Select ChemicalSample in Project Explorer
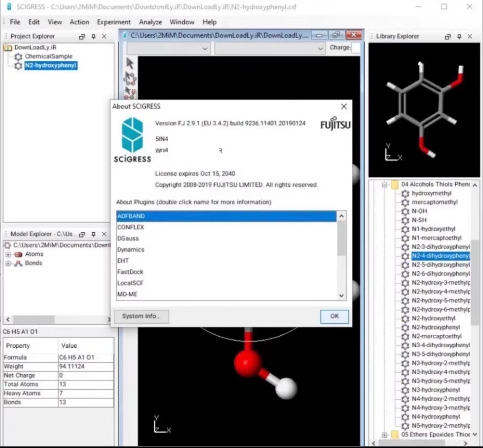 point(49,56)
